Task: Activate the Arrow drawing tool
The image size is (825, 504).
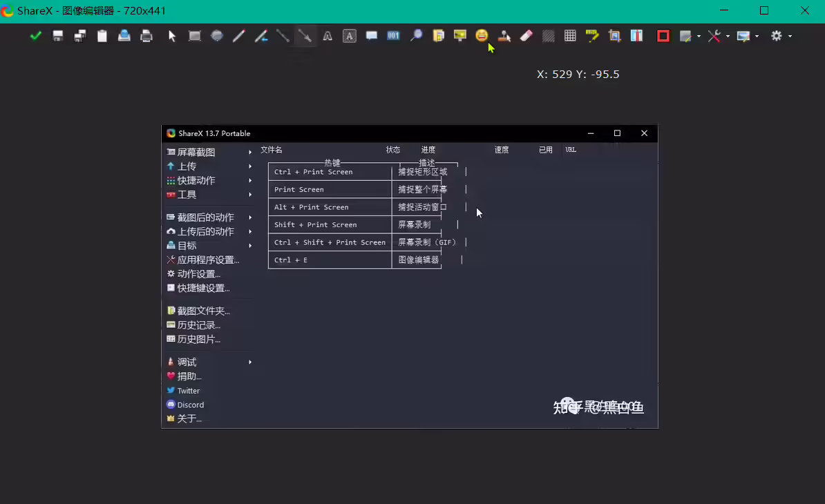Action: click(x=305, y=36)
